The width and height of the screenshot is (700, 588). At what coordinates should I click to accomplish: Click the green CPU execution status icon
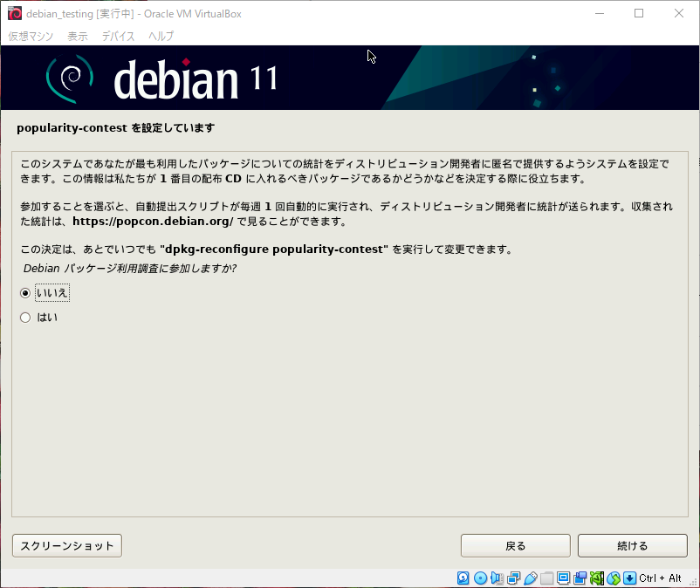(x=597, y=578)
